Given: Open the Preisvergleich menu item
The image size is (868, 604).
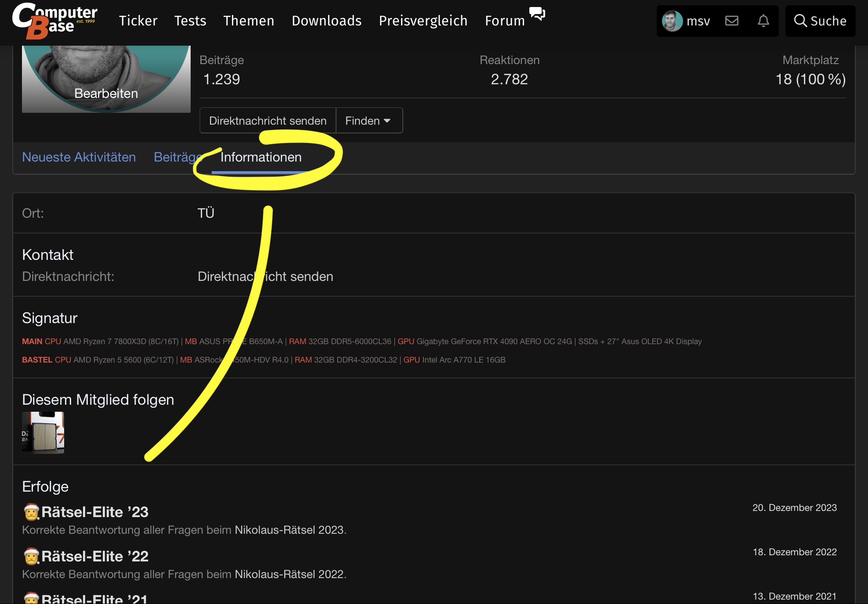Looking at the screenshot, I should 423,21.
